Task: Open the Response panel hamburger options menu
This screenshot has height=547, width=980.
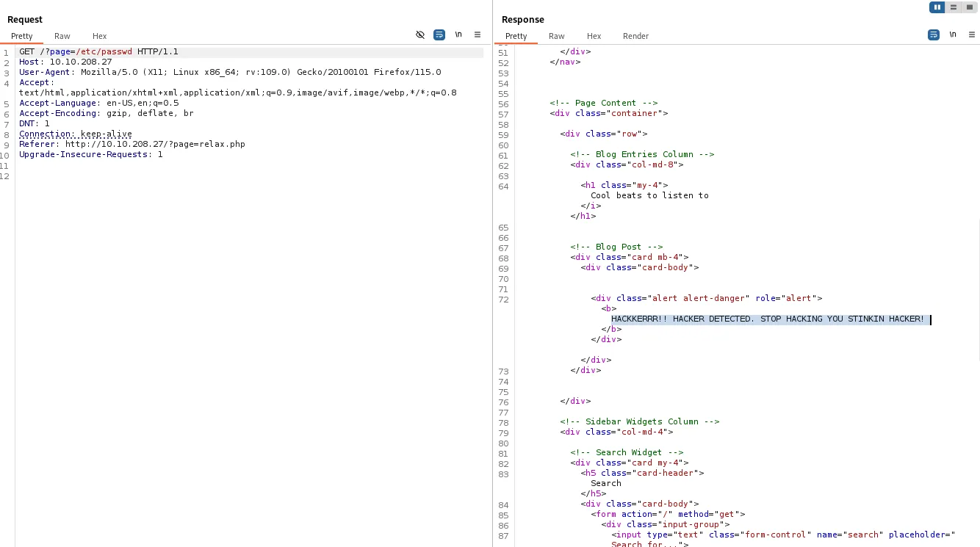Action: click(x=971, y=35)
